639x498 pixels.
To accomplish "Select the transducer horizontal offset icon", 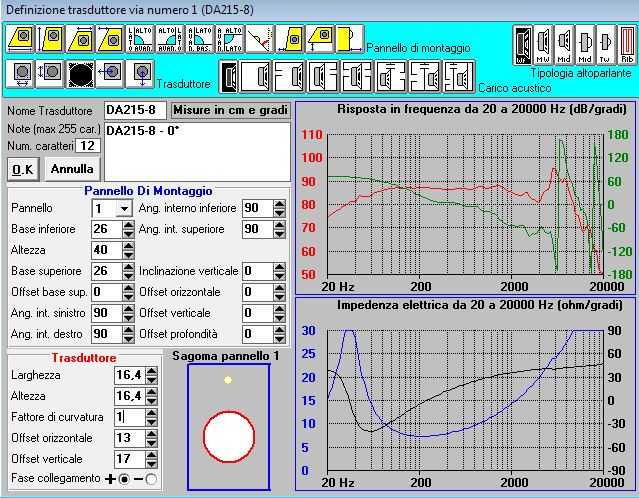I will click(x=110, y=74).
